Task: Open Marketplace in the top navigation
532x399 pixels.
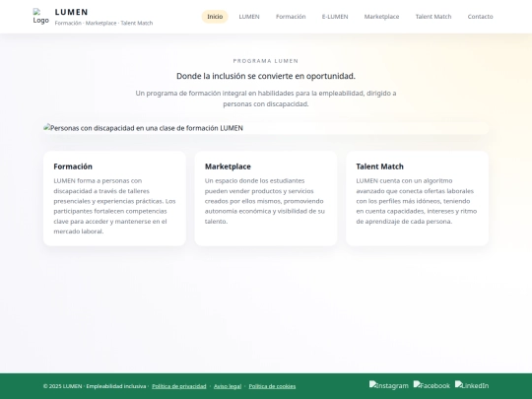Action: tap(381, 17)
